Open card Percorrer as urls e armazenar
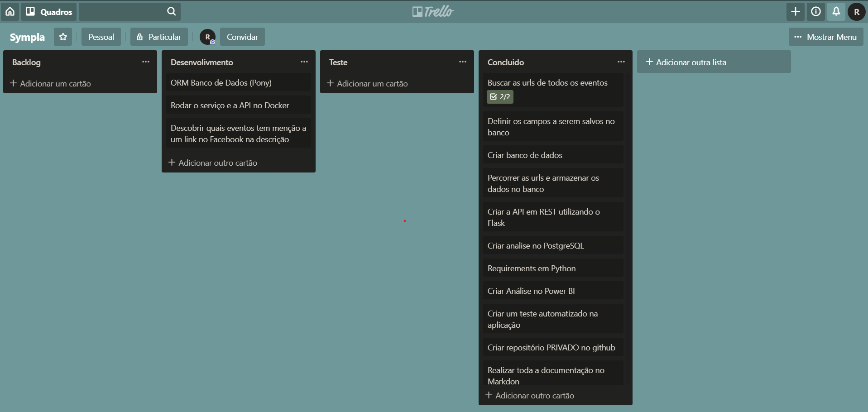Image resolution: width=868 pixels, height=412 pixels. [x=553, y=183]
